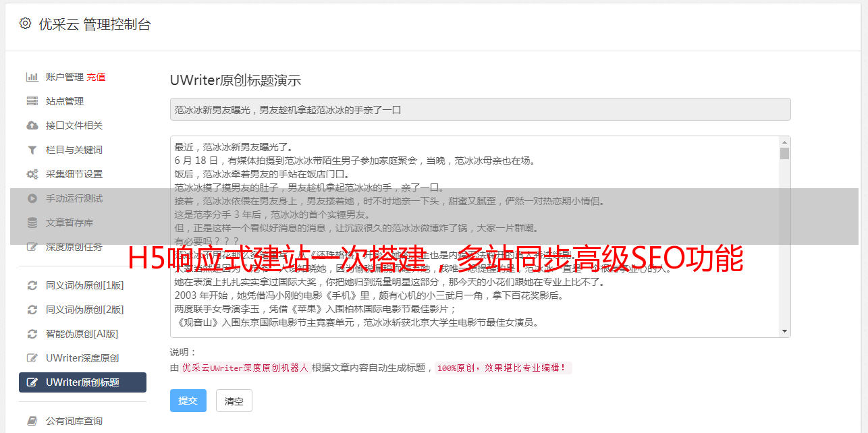
Task: Open UWriter深度原创 page
Action: 82,358
